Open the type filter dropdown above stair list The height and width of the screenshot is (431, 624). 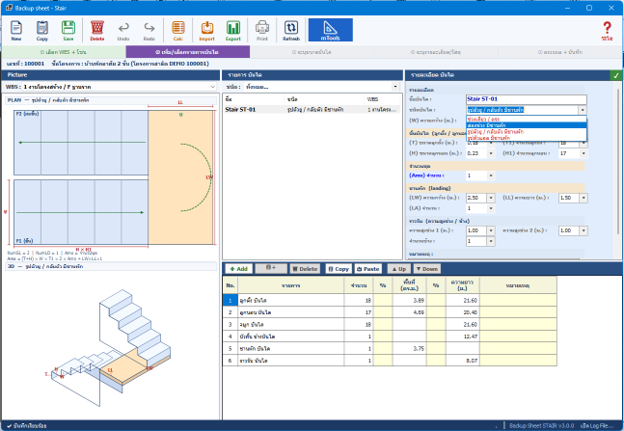395,86
